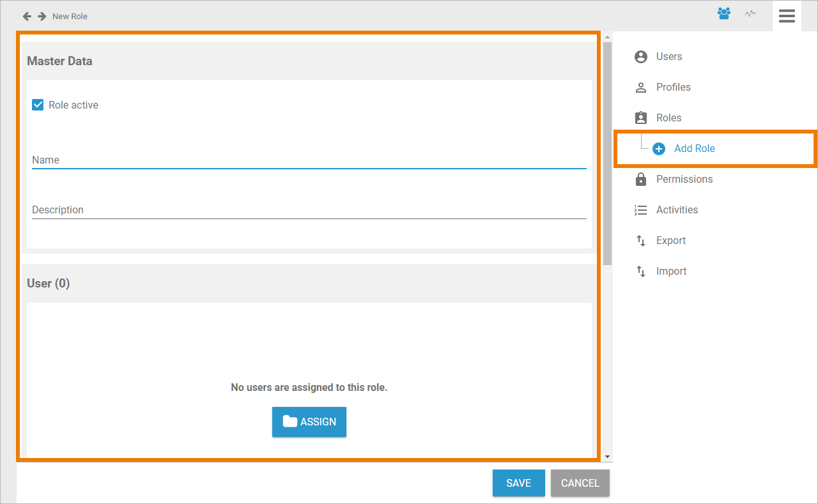Click the Permissions lock icon

point(641,179)
